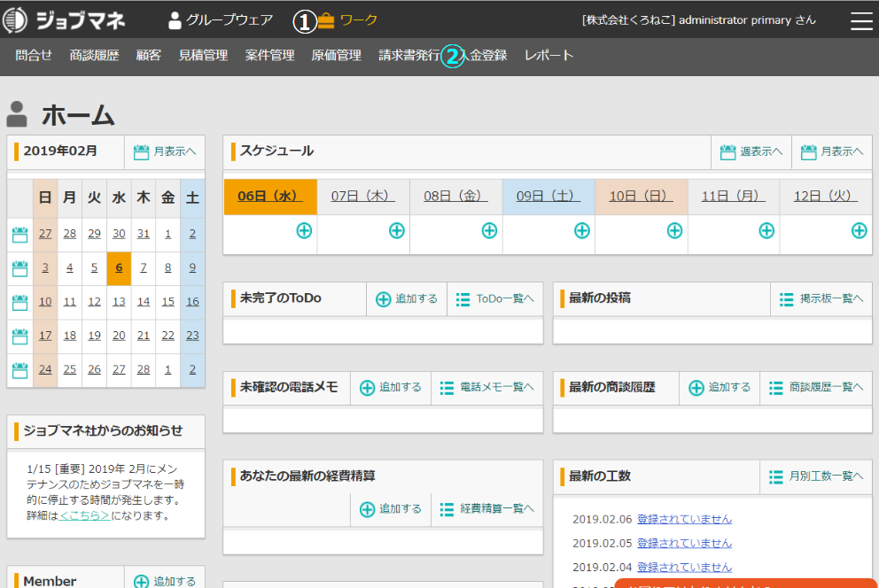Open the 顧客 menu item

[x=149, y=55]
